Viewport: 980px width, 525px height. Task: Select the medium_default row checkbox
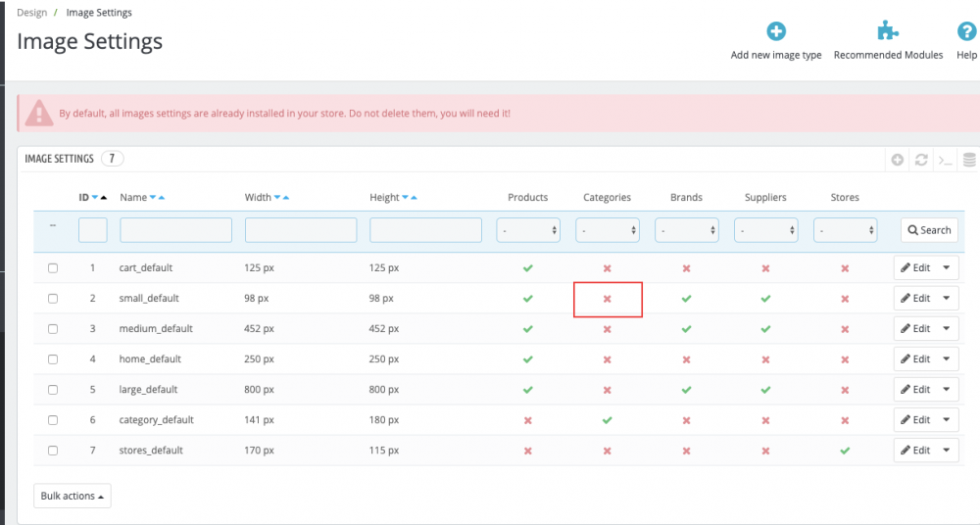click(x=53, y=329)
